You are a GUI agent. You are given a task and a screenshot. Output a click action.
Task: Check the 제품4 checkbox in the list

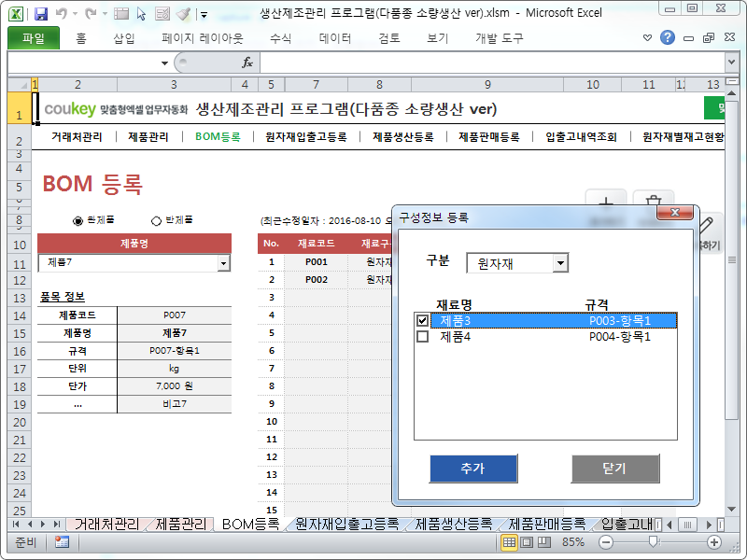(x=422, y=337)
